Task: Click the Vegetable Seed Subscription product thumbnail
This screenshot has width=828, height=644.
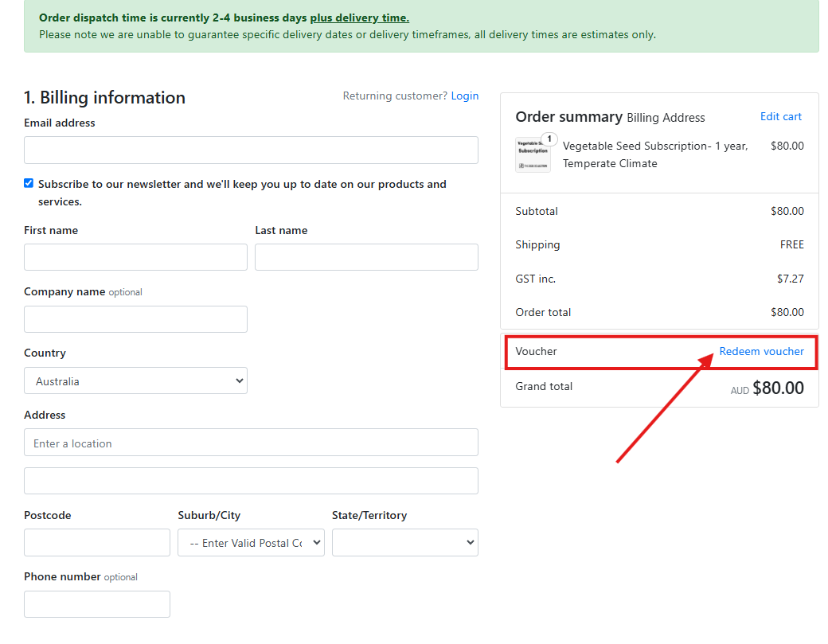Action: coord(533,154)
